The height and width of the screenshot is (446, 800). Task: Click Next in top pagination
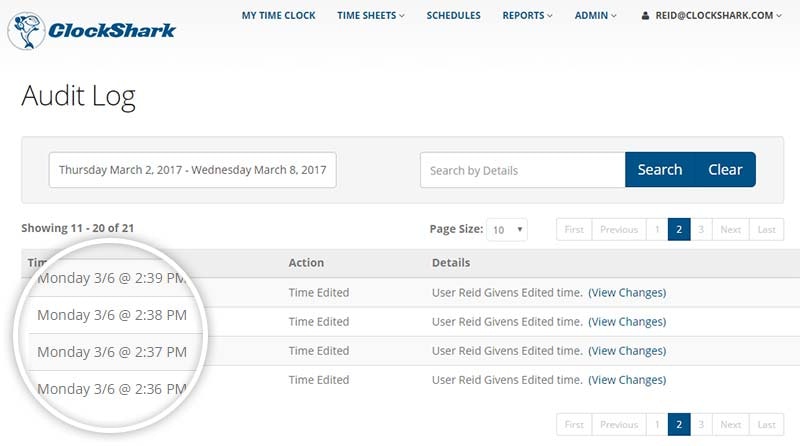point(731,230)
